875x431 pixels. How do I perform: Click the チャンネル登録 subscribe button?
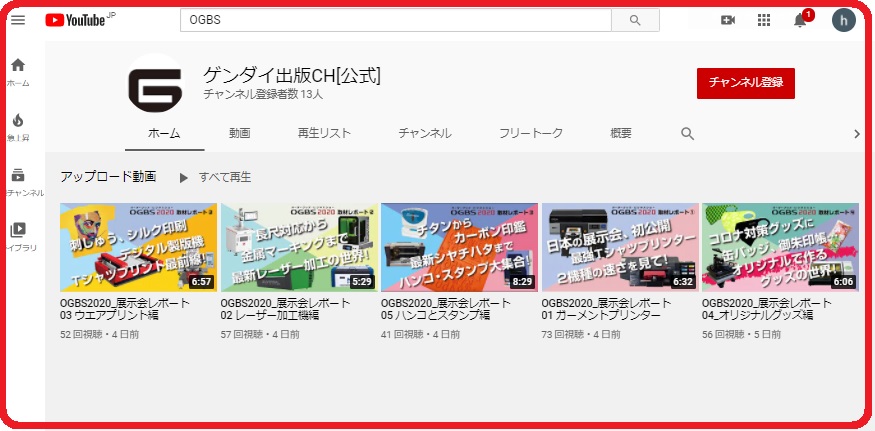coord(746,83)
